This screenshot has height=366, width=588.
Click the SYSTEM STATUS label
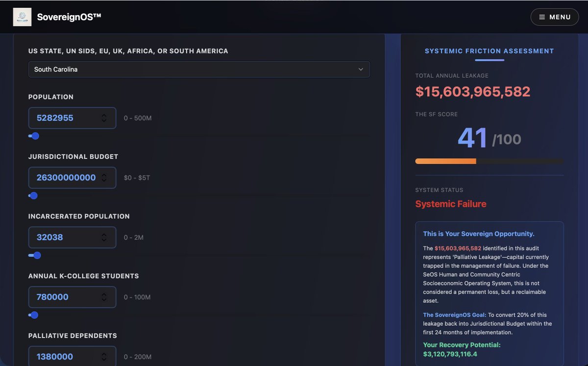point(439,190)
